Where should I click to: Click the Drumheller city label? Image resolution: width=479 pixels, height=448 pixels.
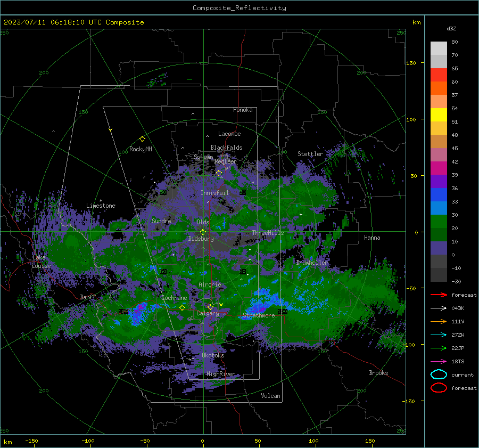[x=312, y=263]
